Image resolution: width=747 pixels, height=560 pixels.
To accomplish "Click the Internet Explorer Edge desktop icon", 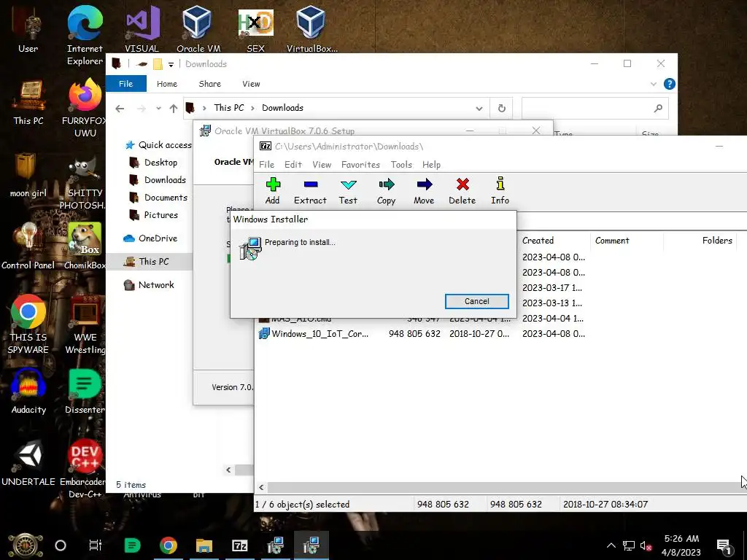I will pos(85,36).
